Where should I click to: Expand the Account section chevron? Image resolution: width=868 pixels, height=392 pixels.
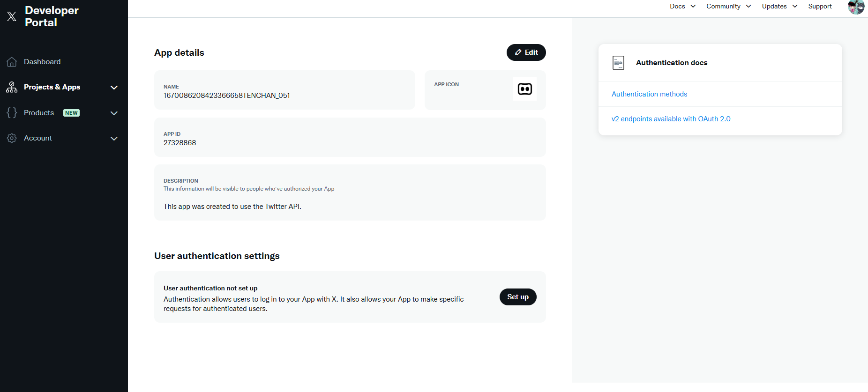[x=114, y=139]
